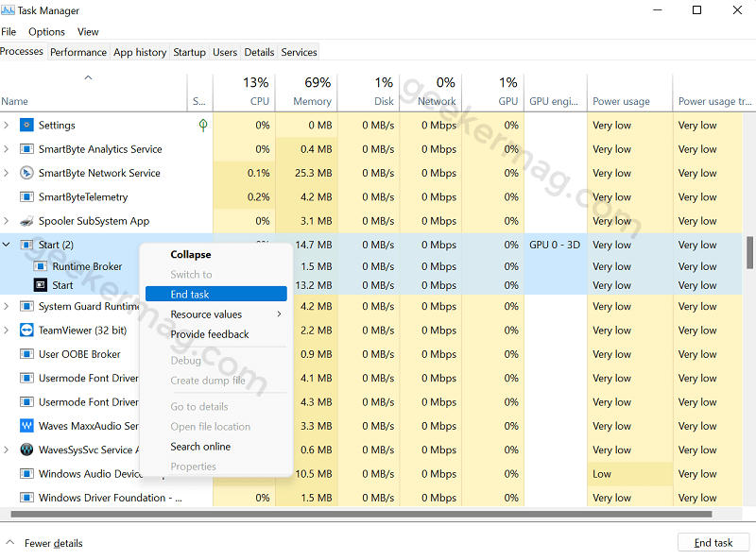756x560 pixels.
Task: Choose Collapse in the context menu
Action: coord(216,254)
